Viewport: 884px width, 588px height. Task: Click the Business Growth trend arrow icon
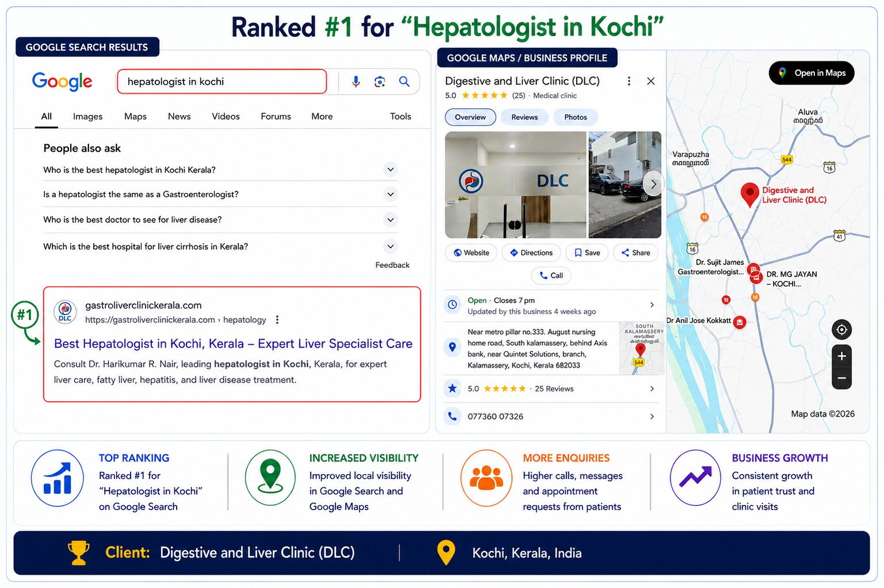point(695,478)
